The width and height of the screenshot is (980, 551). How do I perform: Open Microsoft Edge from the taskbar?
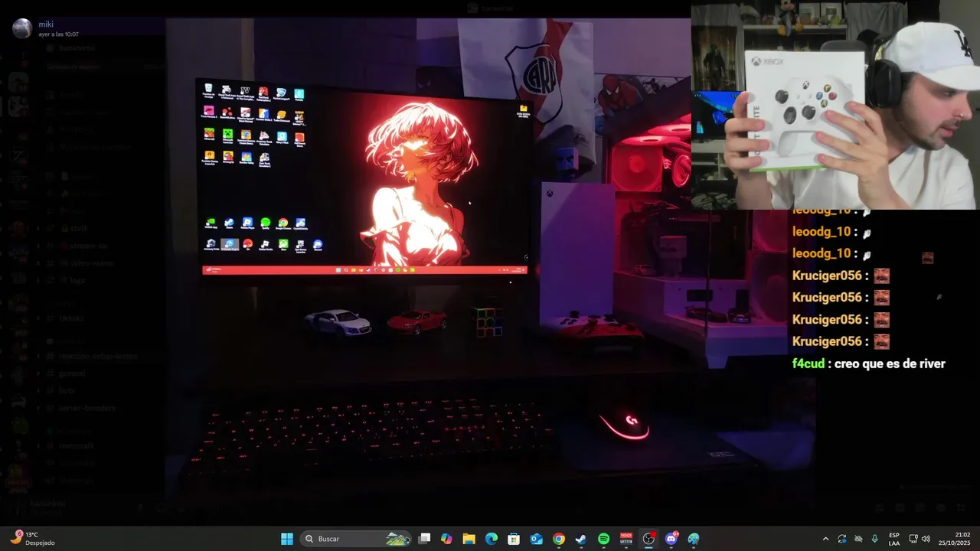[x=492, y=539]
